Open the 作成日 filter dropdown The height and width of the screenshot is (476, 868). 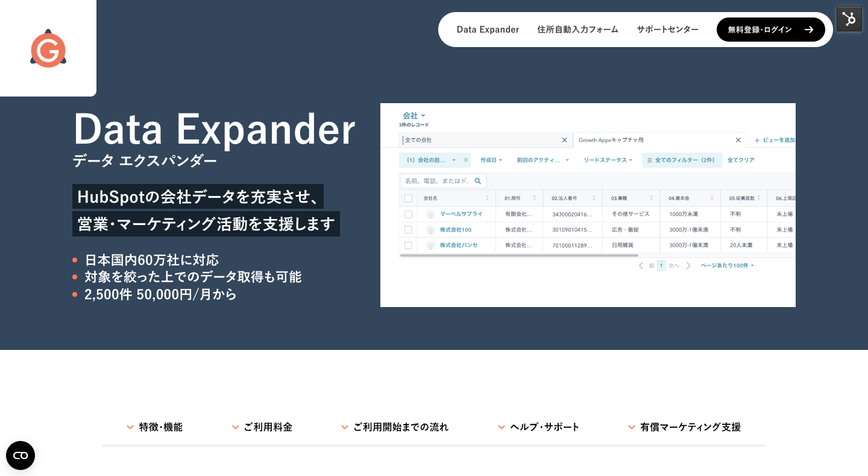491,160
